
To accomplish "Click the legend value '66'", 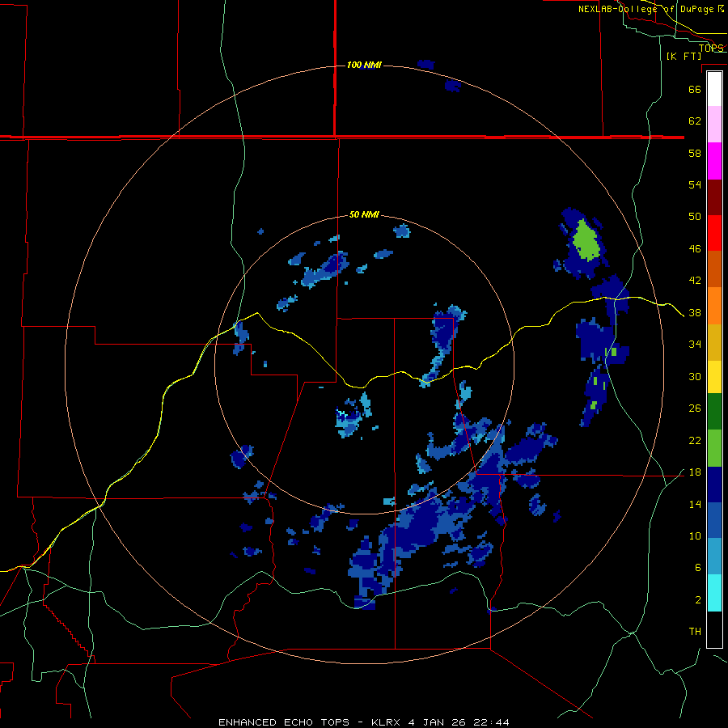I will [695, 89].
